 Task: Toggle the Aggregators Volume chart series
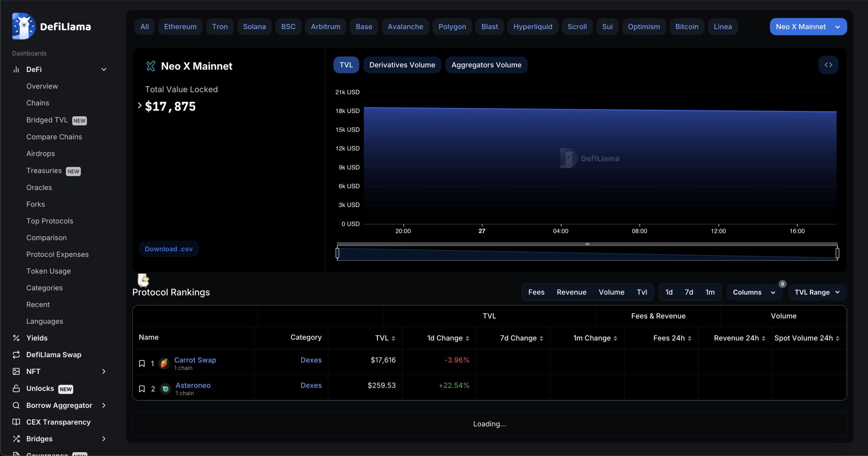pyautogui.click(x=486, y=65)
